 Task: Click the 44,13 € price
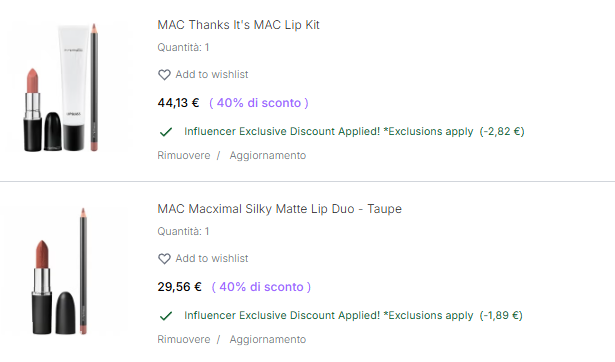pos(178,103)
